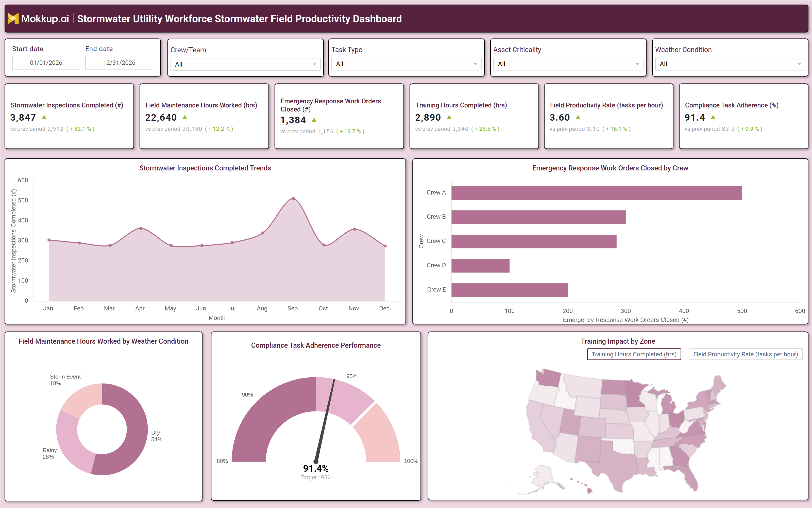Click the Apr data point on the trend line
Screen dimensions: 812x508
[x=141, y=228]
